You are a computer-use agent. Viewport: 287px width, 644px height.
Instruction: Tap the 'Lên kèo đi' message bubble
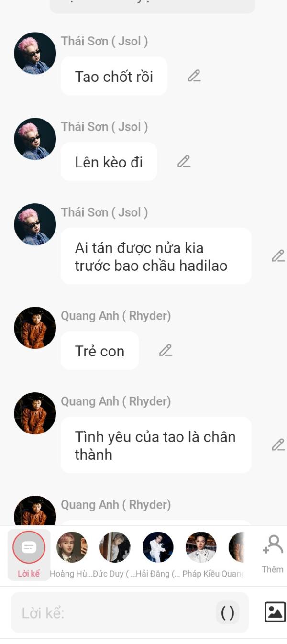pyautogui.click(x=109, y=162)
